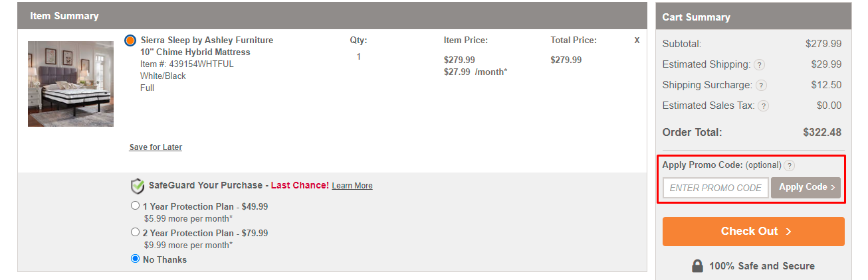The width and height of the screenshot is (868, 280).
Task: Proceed with the orange Check Out button
Action: coord(754,232)
